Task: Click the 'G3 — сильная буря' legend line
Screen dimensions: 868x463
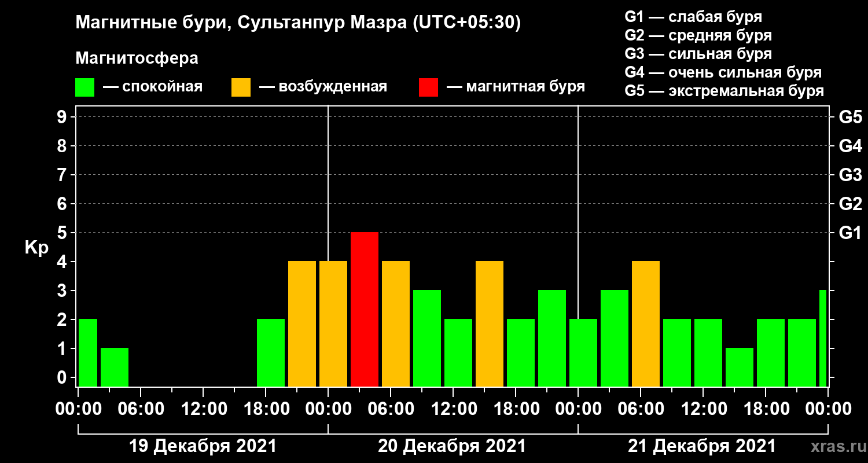Action: tap(698, 53)
